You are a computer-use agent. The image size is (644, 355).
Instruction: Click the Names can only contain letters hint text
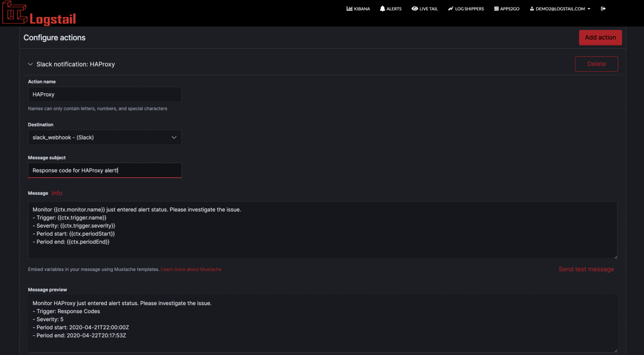[98, 108]
